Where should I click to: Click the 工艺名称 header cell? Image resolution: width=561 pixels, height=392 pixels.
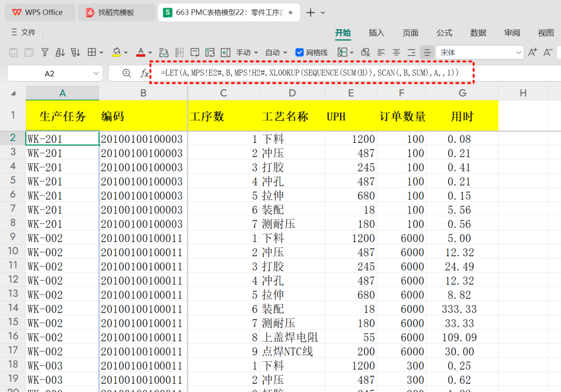(293, 116)
